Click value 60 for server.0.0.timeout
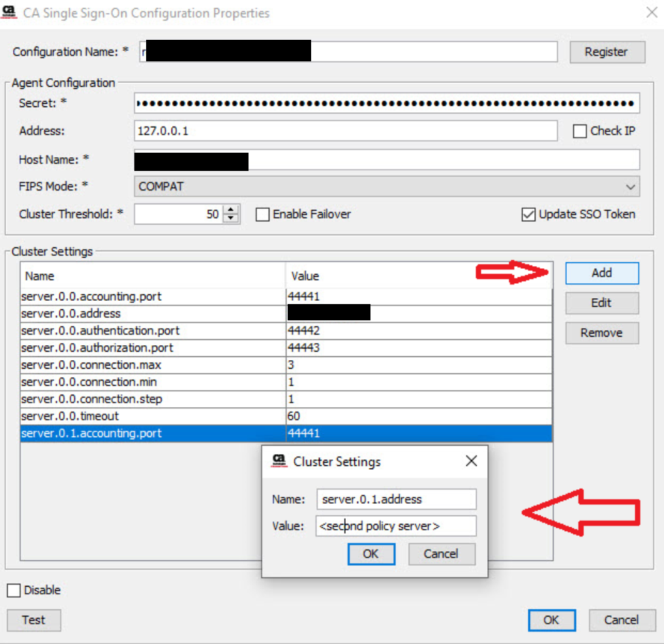This screenshot has width=664, height=644. 294,416
